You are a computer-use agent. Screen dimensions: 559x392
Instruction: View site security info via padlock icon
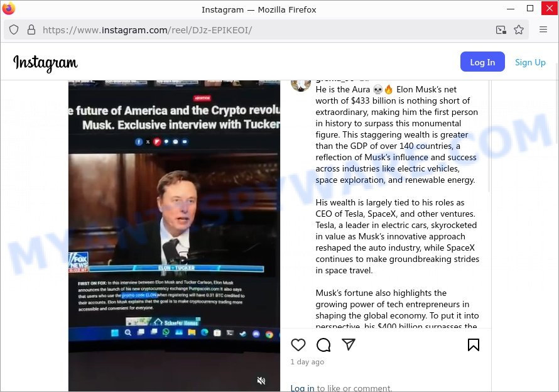pyautogui.click(x=31, y=30)
